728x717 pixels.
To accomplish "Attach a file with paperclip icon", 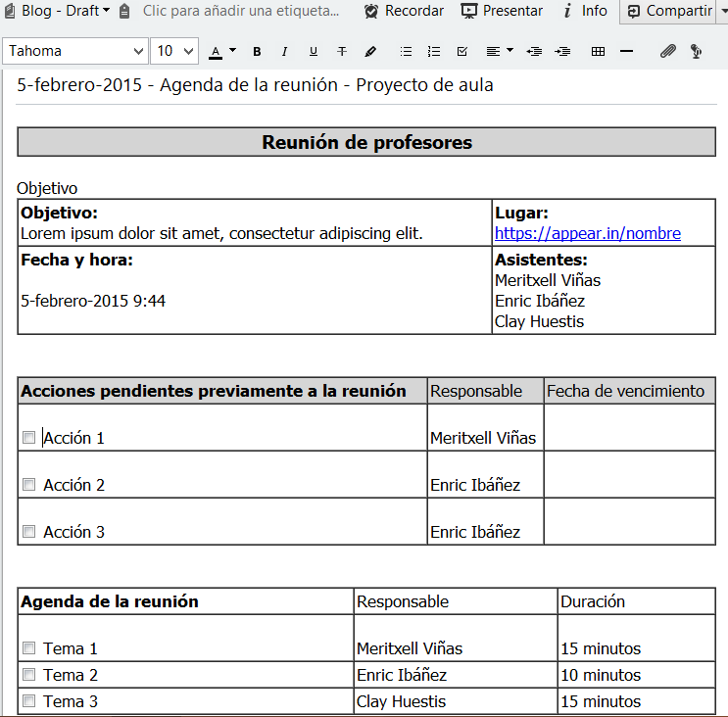I will click(667, 51).
